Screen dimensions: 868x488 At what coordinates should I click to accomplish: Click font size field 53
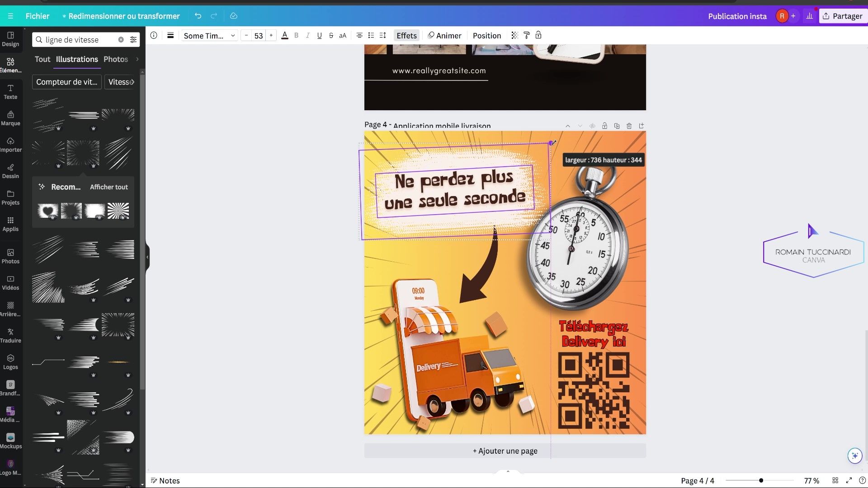(259, 36)
